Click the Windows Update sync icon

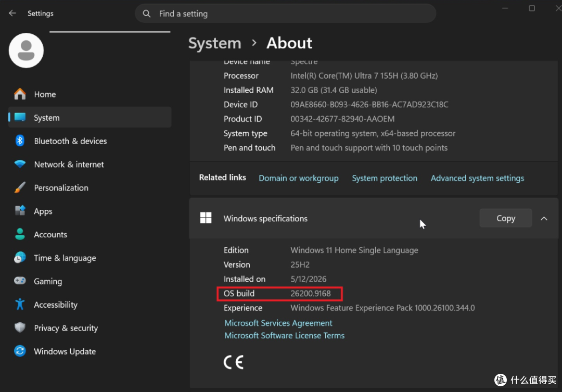pos(20,351)
